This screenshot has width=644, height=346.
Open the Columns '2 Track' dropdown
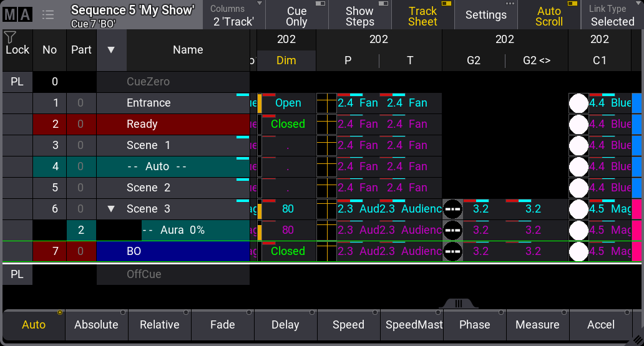pos(233,16)
